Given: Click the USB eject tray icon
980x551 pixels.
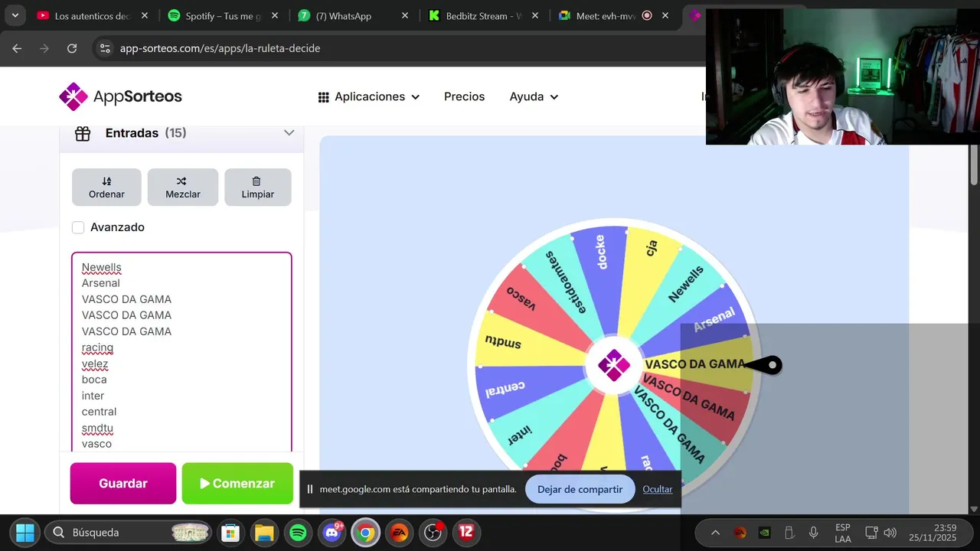Looking at the screenshot, I should (789, 533).
